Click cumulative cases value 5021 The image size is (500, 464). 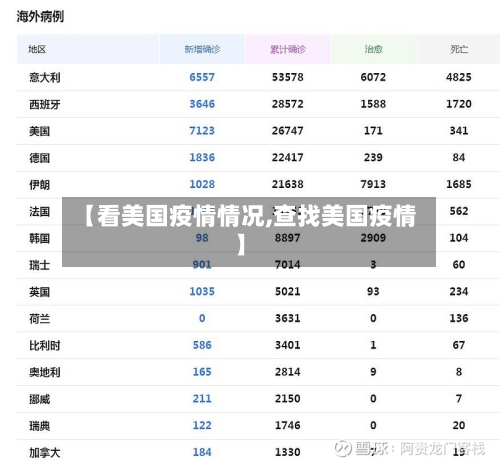pos(288,292)
